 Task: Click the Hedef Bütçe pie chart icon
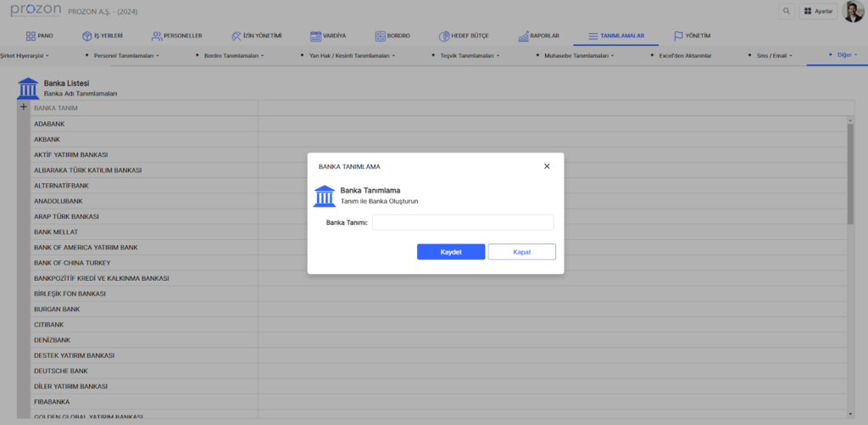(445, 36)
